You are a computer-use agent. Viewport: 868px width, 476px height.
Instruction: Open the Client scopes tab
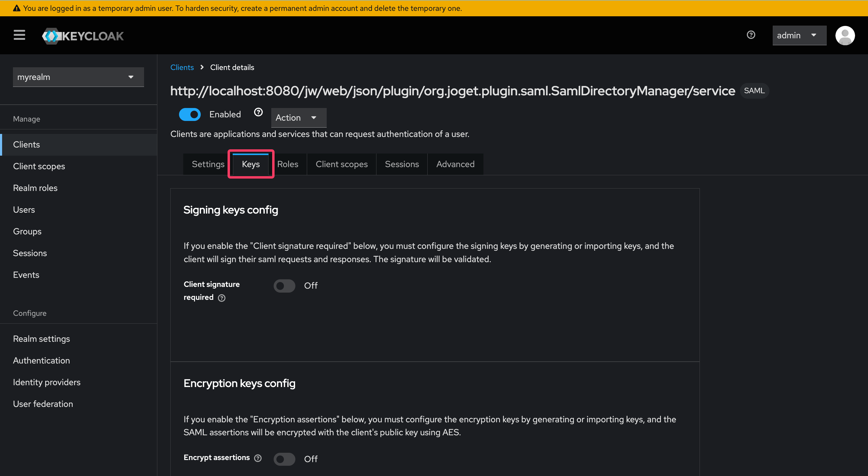tap(341, 164)
